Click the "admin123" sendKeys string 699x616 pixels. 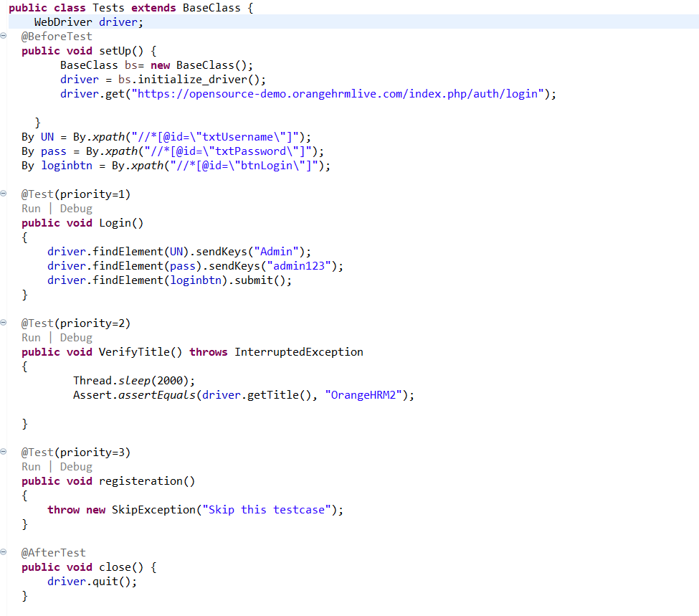(299, 266)
